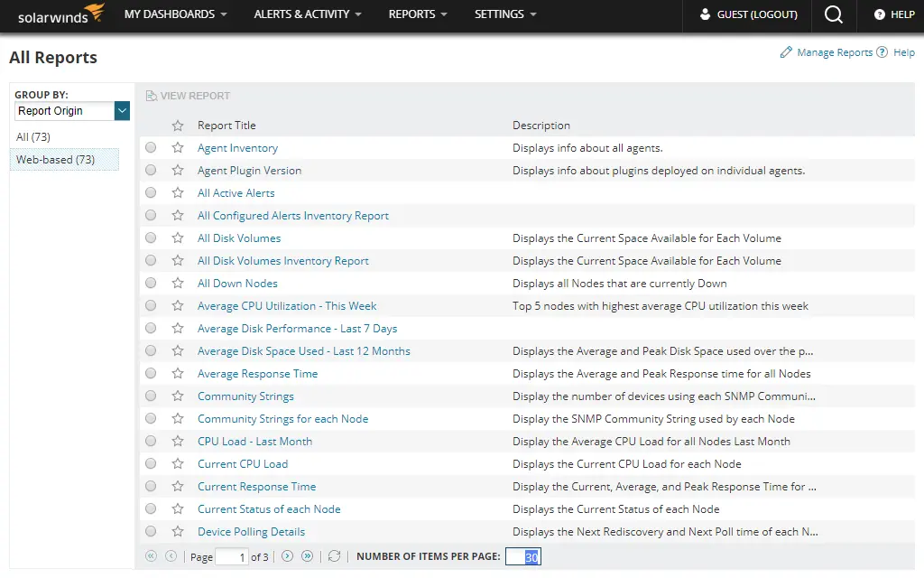This screenshot has width=924, height=578.
Task: Select the radio button for Current CPU Load
Action: click(151, 463)
